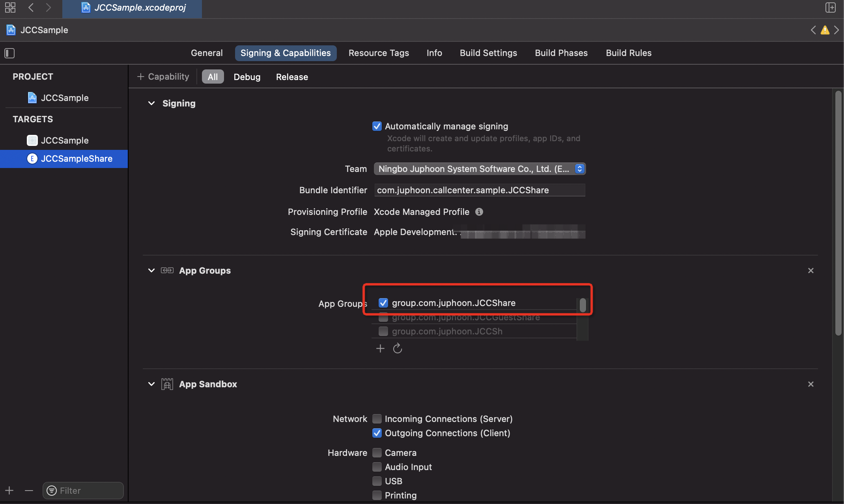
Task: Enable Camera hardware access
Action: pyautogui.click(x=377, y=453)
